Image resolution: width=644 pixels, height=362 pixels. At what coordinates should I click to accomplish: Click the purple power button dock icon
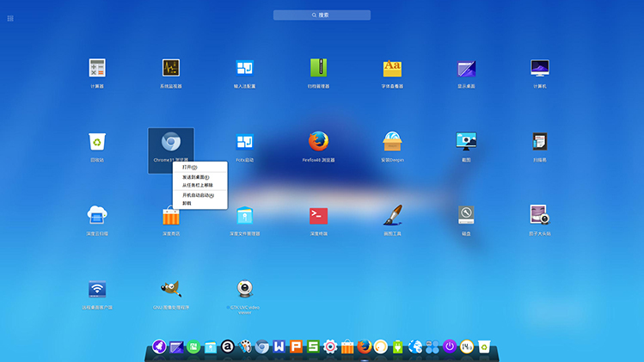[x=449, y=347]
